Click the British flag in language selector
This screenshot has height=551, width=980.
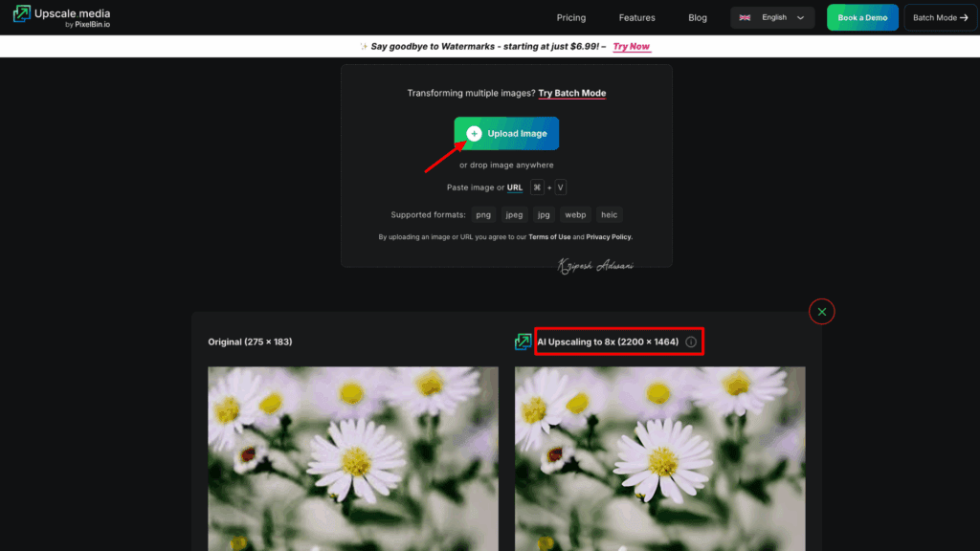point(744,17)
